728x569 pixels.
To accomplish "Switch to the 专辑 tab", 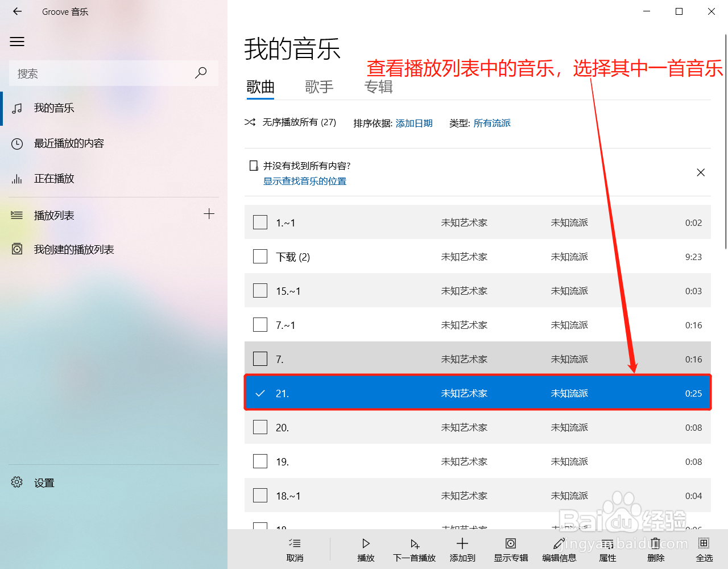I will click(x=378, y=86).
